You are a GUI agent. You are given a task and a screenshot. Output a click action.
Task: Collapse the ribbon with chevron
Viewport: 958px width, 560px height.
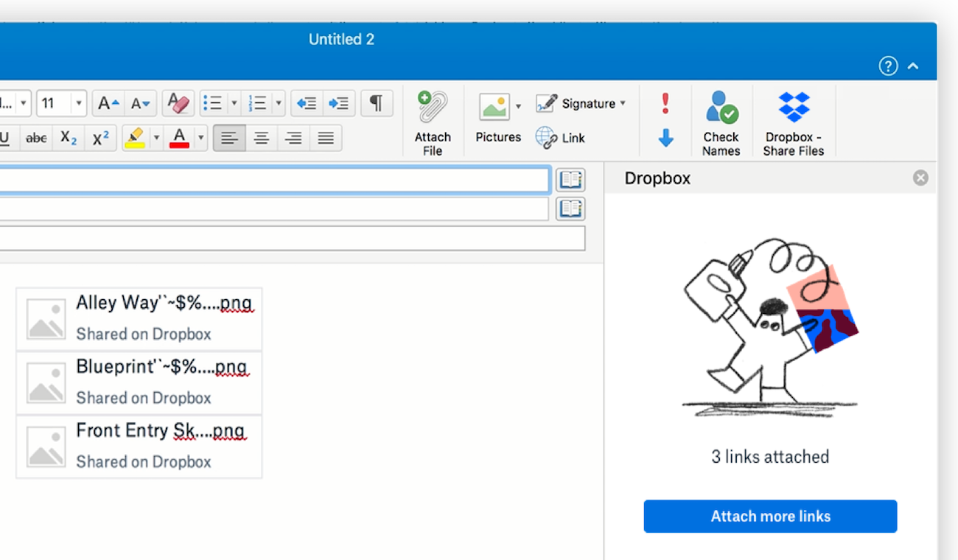tap(913, 66)
